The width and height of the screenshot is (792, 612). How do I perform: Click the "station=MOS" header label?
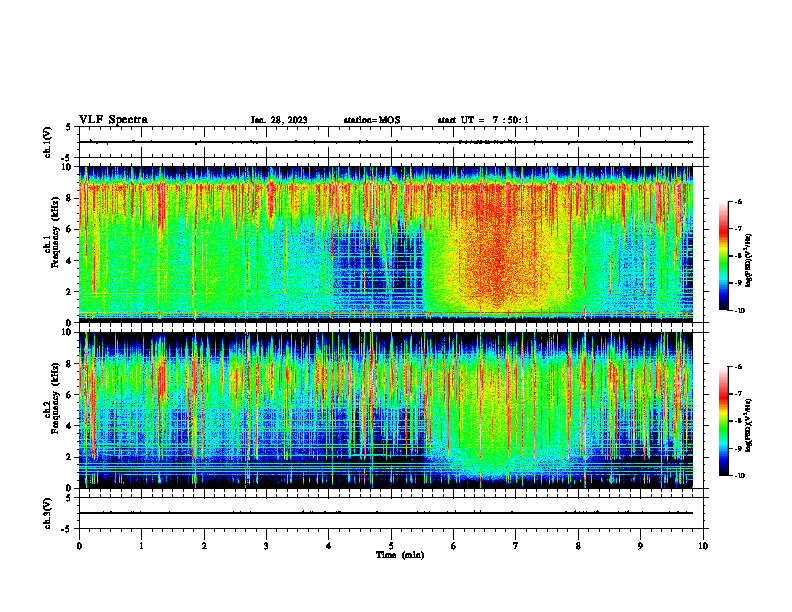click(372, 120)
